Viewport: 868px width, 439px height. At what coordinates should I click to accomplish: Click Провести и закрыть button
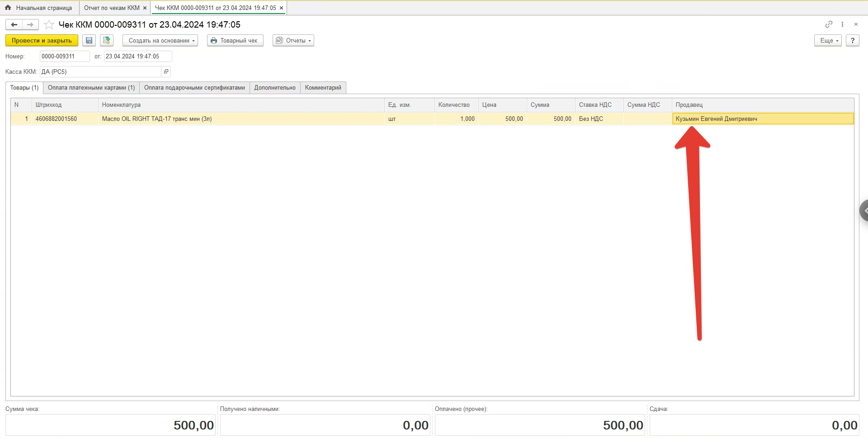click(42, 40)
